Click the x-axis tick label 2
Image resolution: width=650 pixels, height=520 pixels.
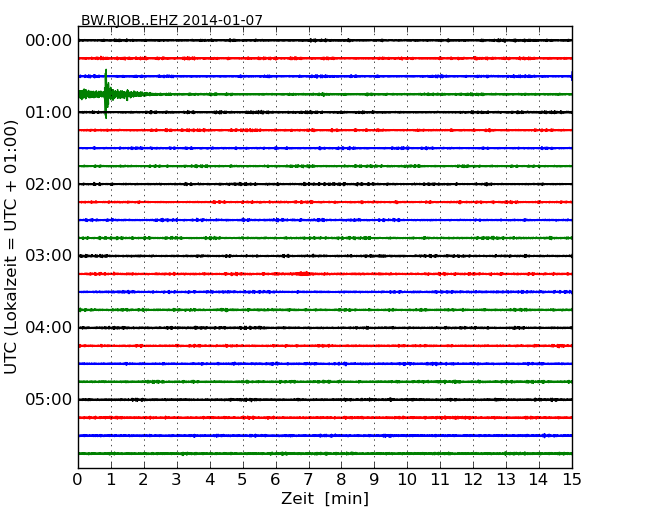click(143, 480)
